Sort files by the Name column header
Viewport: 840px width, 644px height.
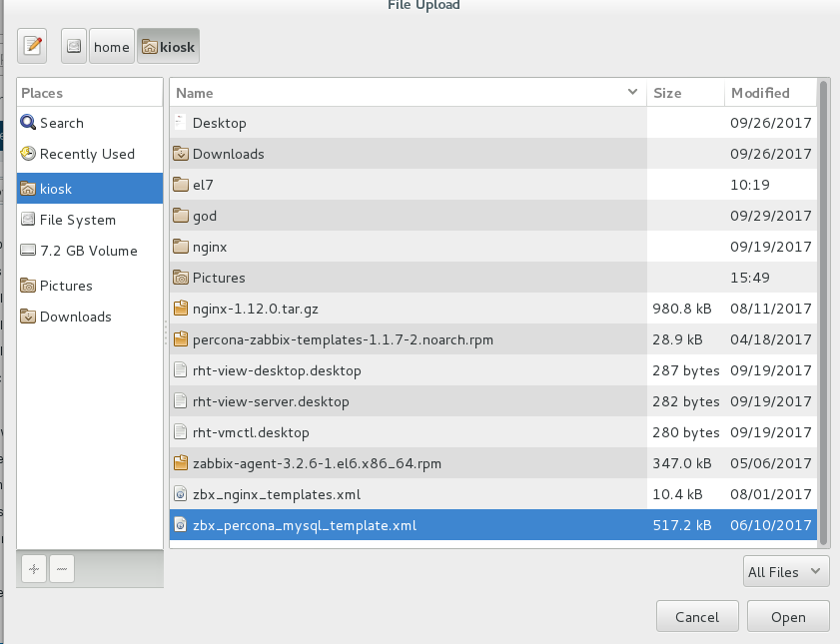click(409, 93)
